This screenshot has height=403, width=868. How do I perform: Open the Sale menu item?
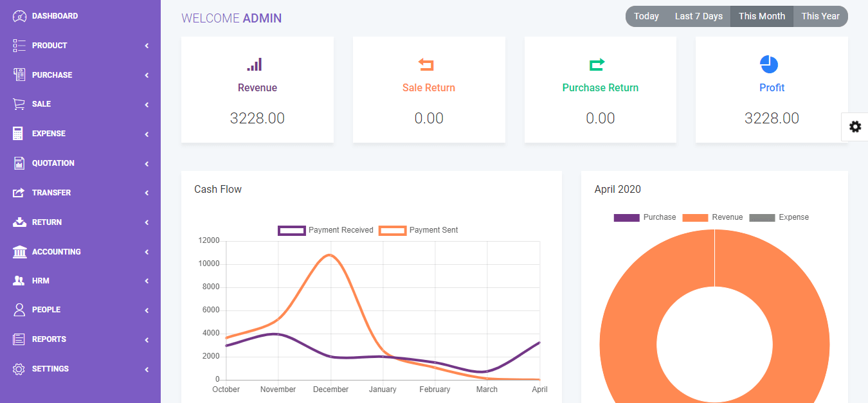tap(80, 104)
